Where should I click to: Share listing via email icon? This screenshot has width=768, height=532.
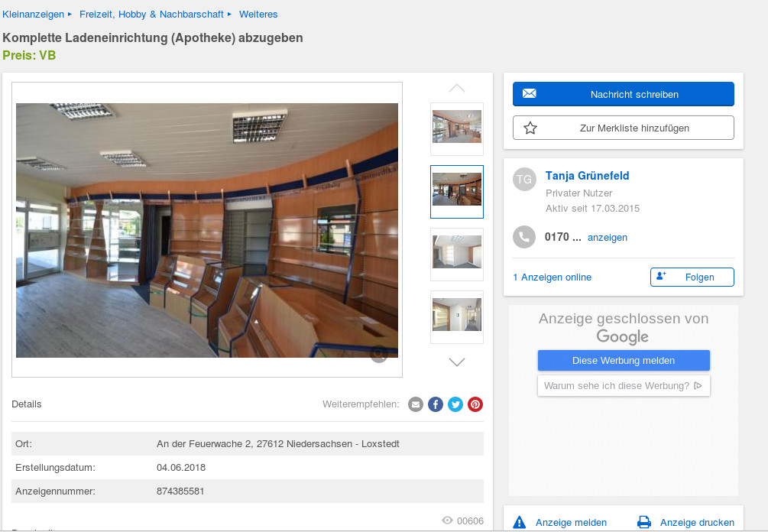tap(416, 404)
